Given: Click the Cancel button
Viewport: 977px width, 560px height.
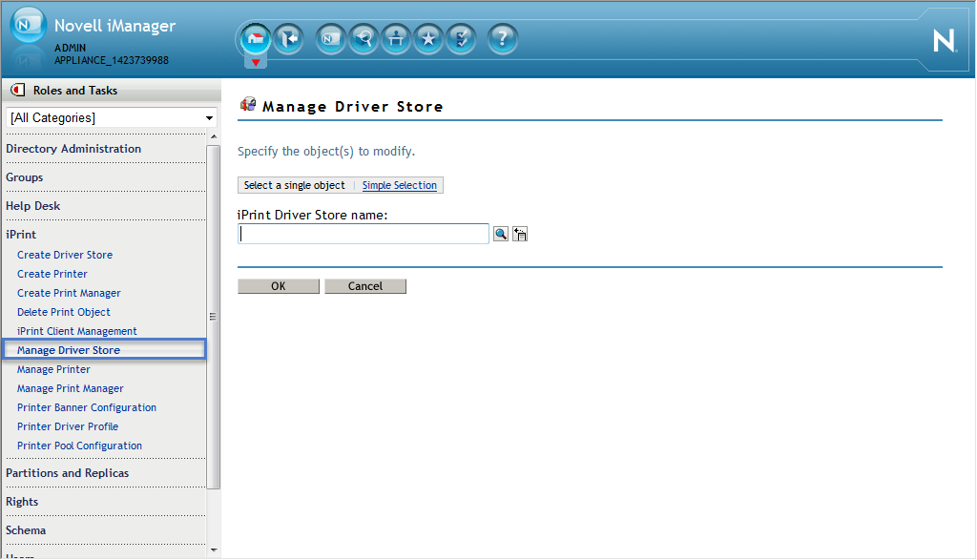Looking at the screenshot, I should click(365, 286).
